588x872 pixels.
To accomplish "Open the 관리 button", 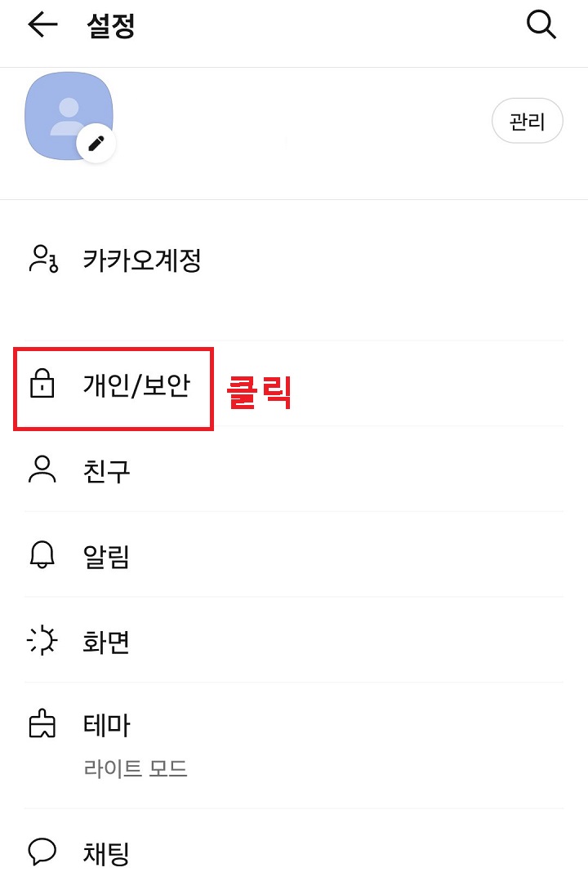I will [527, 120].
